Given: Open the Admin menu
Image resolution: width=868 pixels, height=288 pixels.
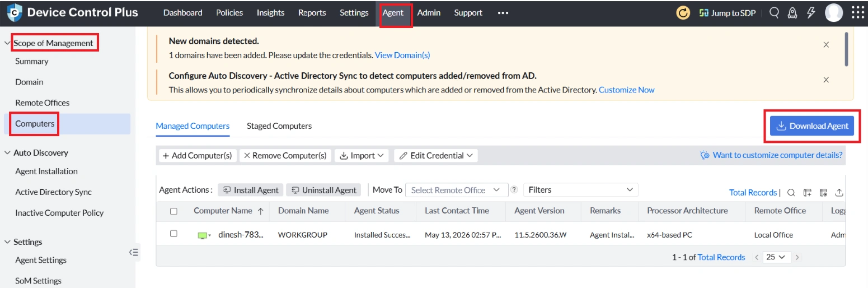Looking at the screenshot, I should click(x=429, y=13).
